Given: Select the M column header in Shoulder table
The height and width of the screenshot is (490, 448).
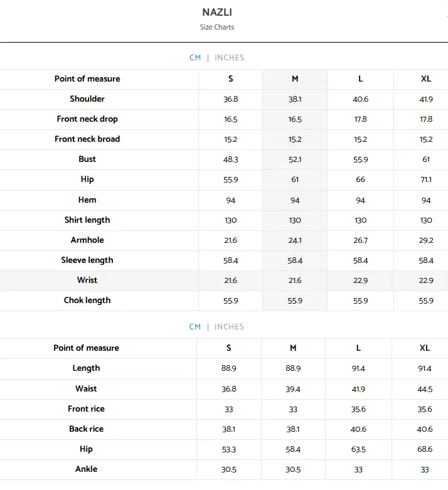Looking at the screenshot, I should (x=295, y=79).
